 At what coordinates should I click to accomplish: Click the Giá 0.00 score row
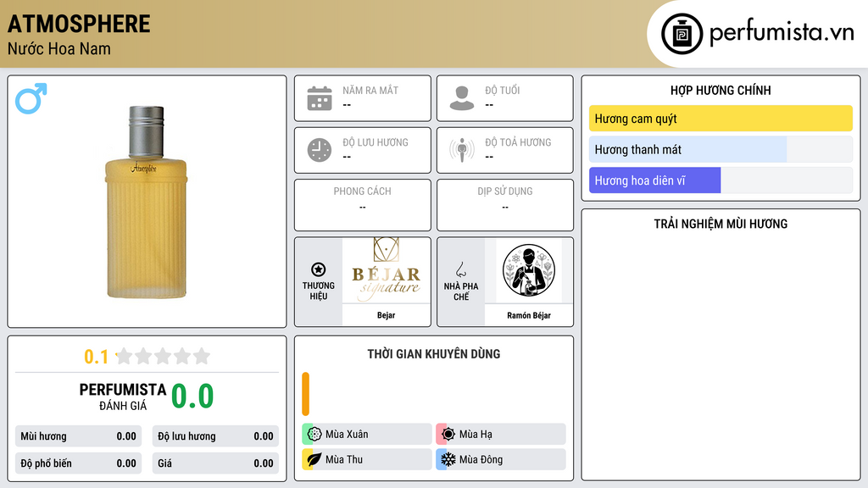click(x=215, y=463)
